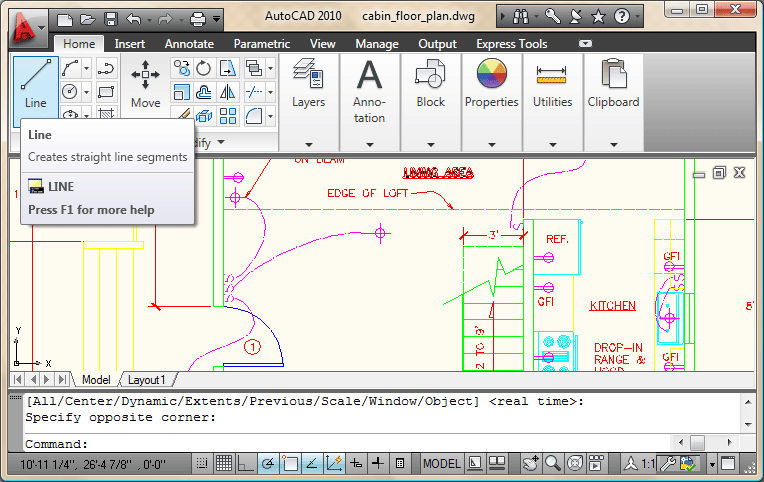764x482 pixels.
Task: Toggle Ortho mode in status bar
Action: pyautogui.click(x=245, y=463)
